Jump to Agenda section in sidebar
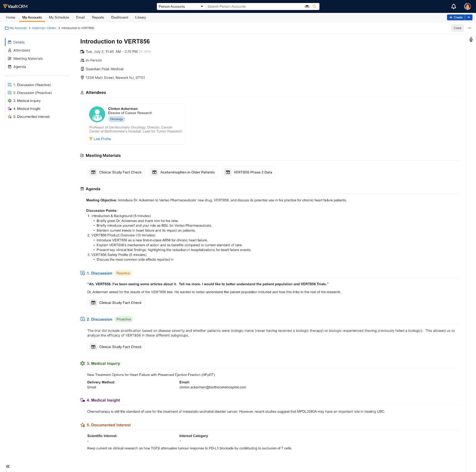476x472 pixels. click(x=20, y=67)
